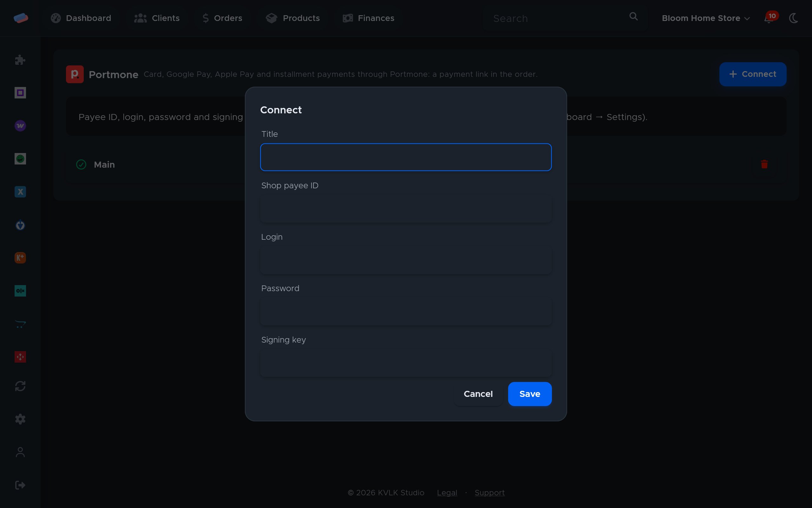Click the blue Connect button on page
812x508 pixels.
753,74
